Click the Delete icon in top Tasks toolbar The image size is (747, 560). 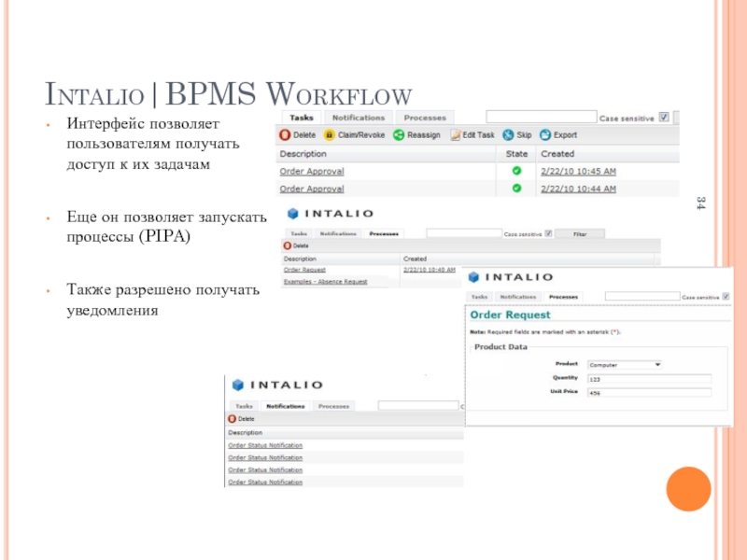pyautogui.click(x=285, y=134)
